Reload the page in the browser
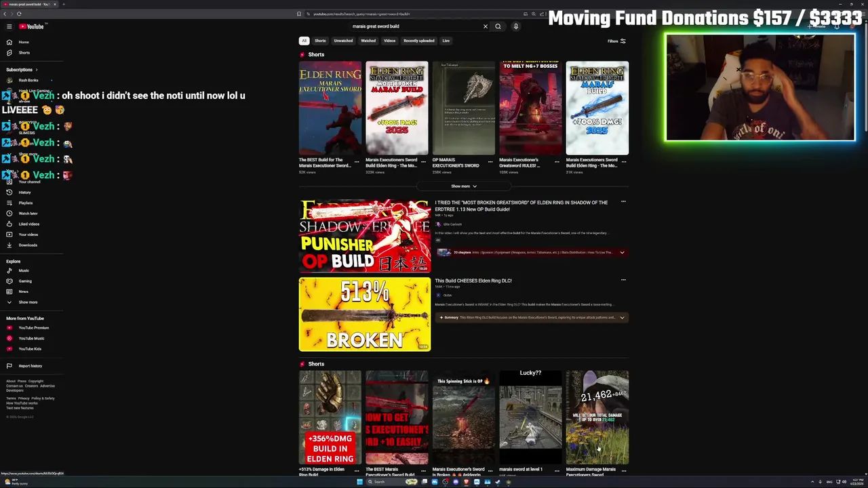This screenshot has height=488, width=868. [19, 14]
